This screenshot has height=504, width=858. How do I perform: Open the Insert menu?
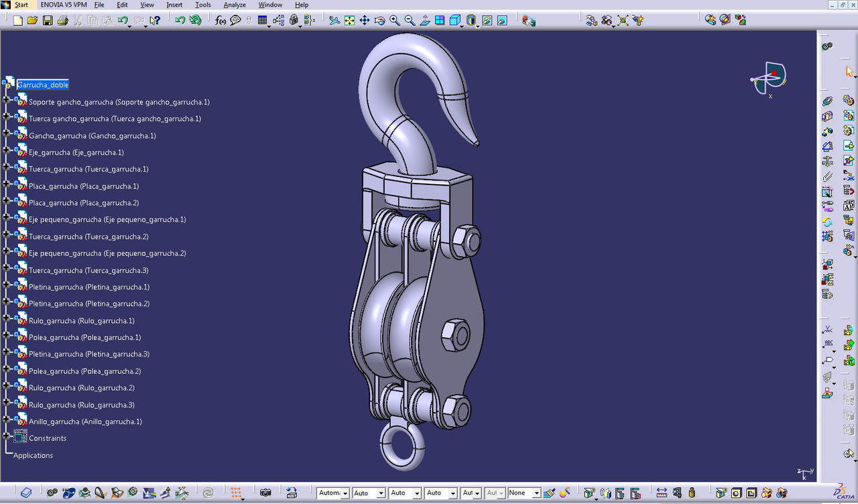[174, 5]
